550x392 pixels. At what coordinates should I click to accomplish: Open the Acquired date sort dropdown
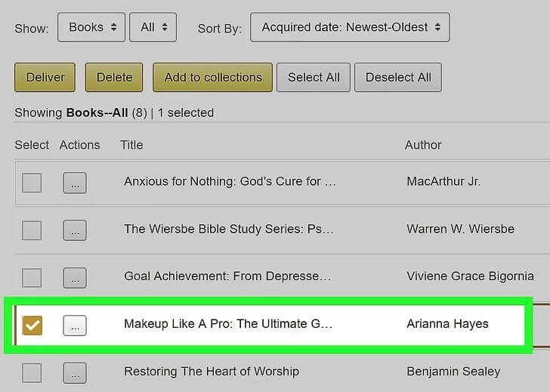click(x=350, y=27)
